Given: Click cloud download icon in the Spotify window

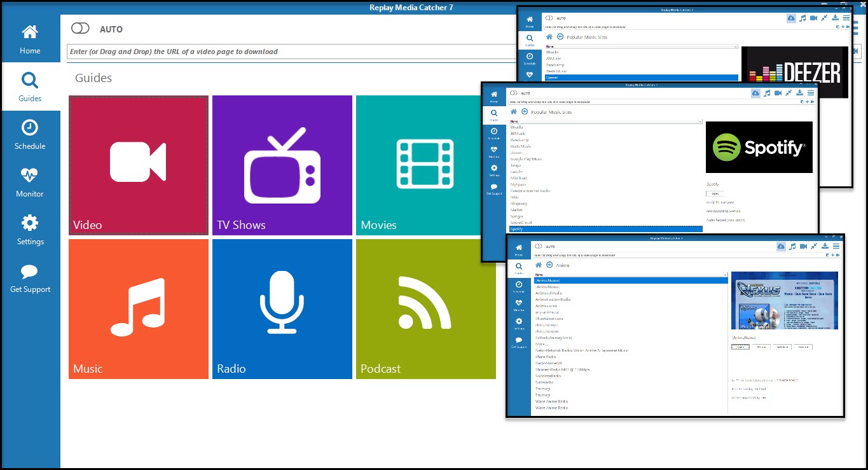Looking at the screenshot, I should [755, 93].
